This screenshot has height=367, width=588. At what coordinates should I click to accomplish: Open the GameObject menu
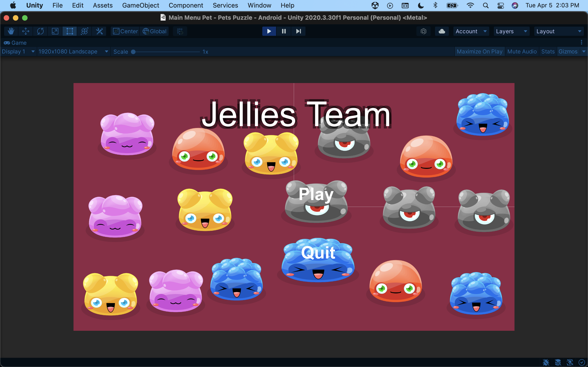coord(140,5)
